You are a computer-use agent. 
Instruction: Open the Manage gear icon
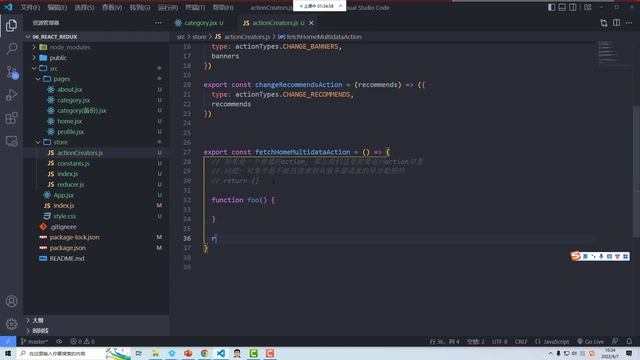(11, 324)
